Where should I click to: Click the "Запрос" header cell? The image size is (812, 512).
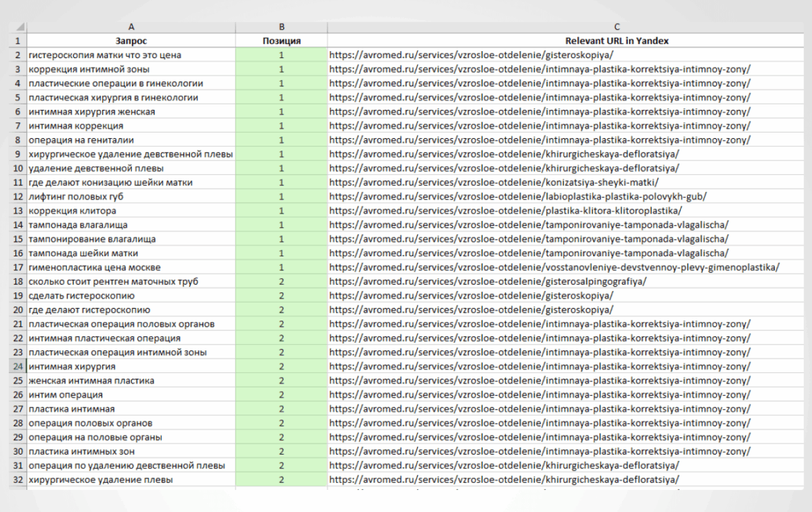130,41
